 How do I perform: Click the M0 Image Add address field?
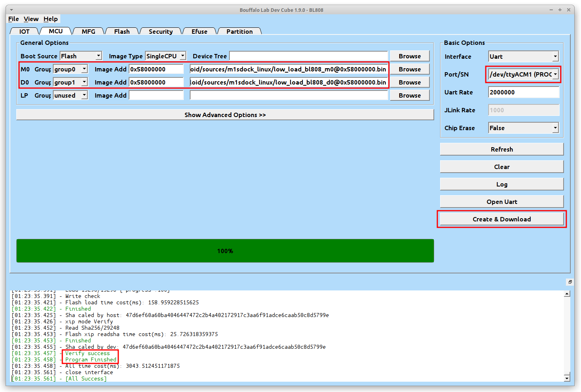(x=156, y=69)
